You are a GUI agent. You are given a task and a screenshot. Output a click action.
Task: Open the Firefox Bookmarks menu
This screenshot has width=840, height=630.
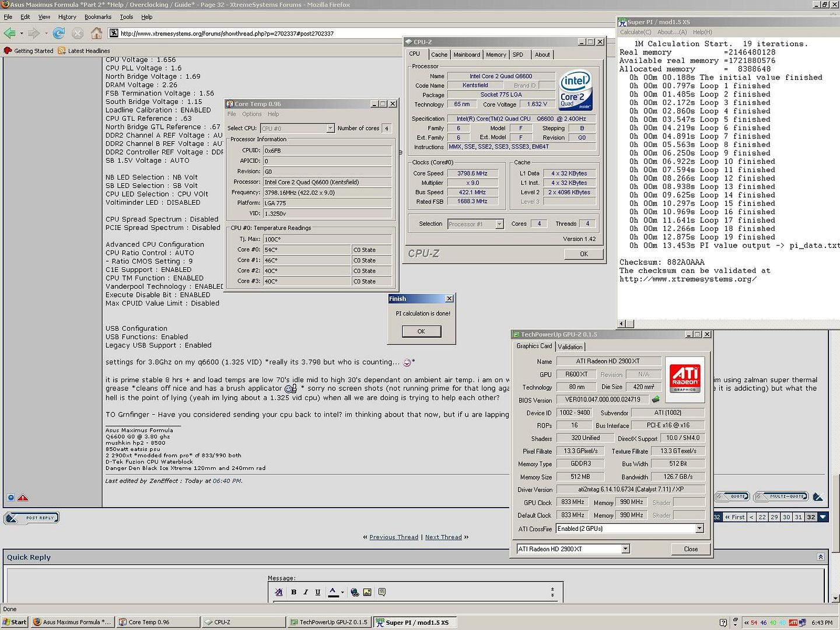tap(98, 17)
